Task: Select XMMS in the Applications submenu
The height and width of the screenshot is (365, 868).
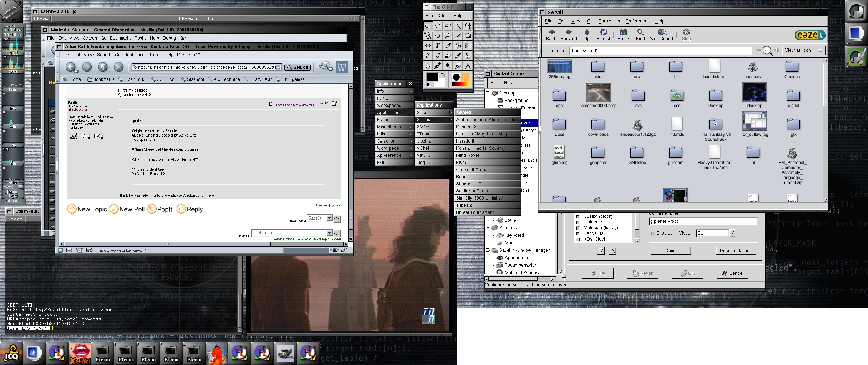Action: pyautogui.click(x=434, y=127)
